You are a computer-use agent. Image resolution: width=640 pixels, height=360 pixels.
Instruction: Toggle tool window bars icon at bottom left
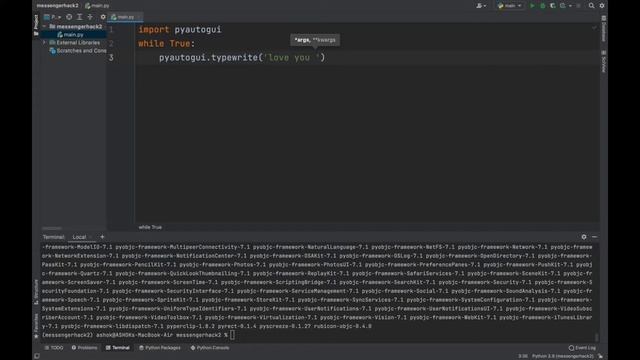tap(37, 356)
